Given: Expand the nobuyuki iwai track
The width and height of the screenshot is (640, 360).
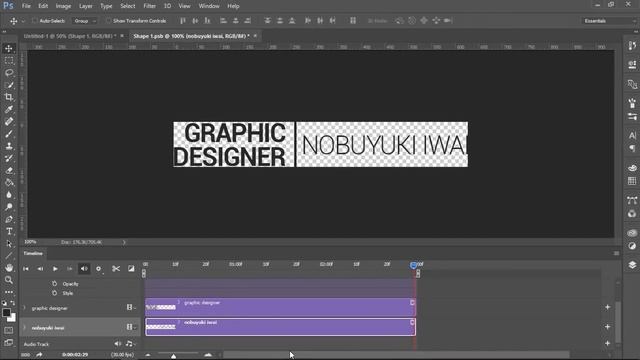Looking at the screenshot, I should [24, 328].
